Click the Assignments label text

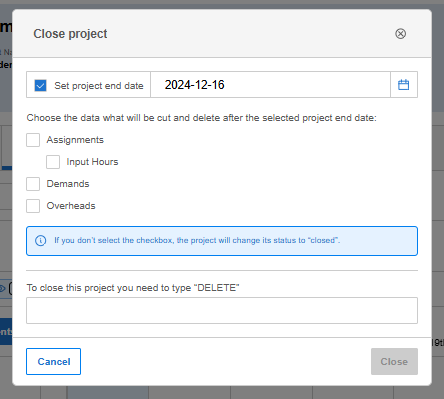(75, 140)
